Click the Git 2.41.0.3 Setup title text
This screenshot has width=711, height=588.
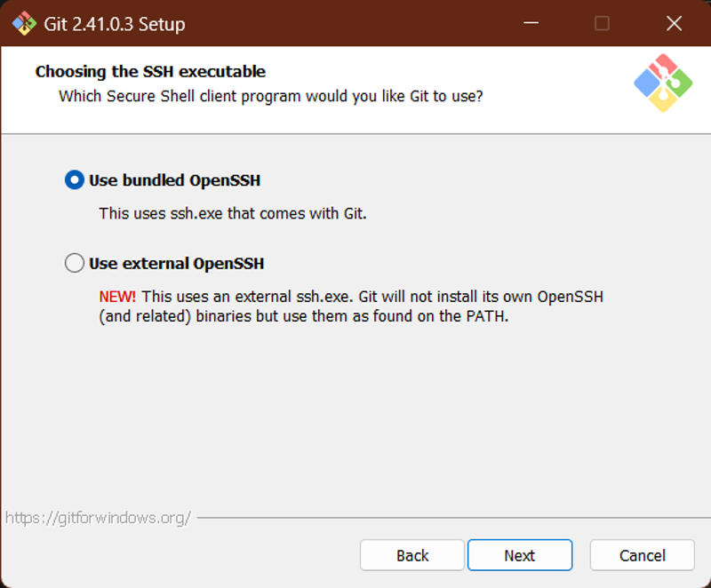tap(115, 24)
